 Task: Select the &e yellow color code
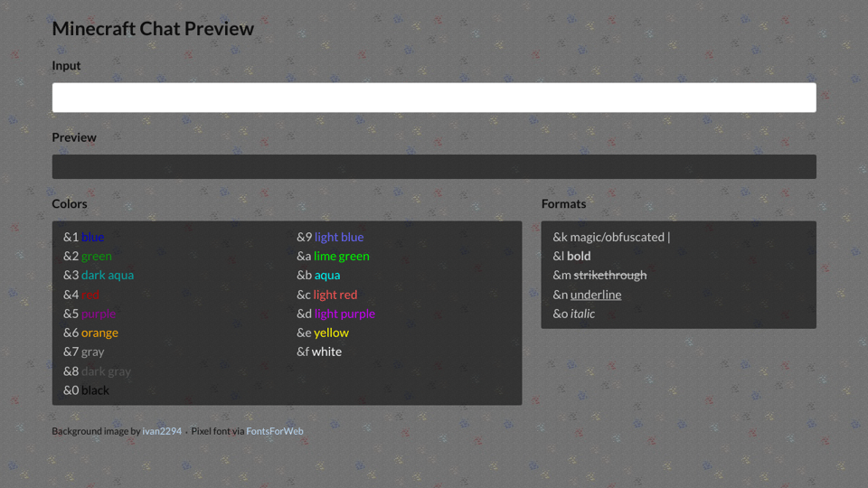click(x=323, y=333)
